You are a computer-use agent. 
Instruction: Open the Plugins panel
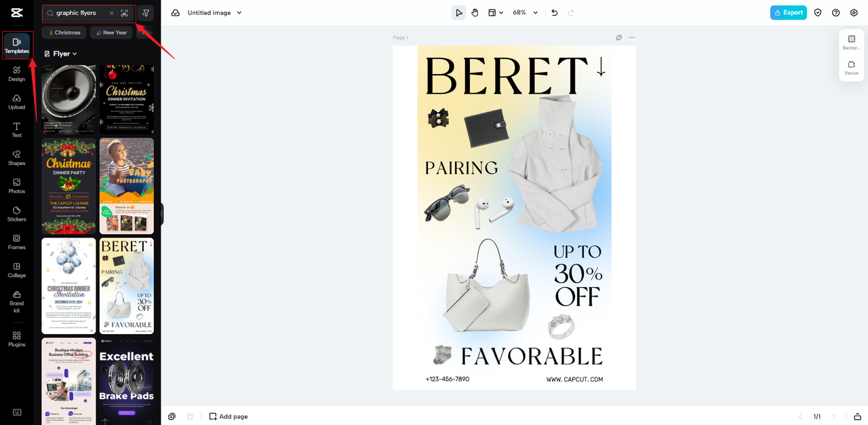pos(17,339)
